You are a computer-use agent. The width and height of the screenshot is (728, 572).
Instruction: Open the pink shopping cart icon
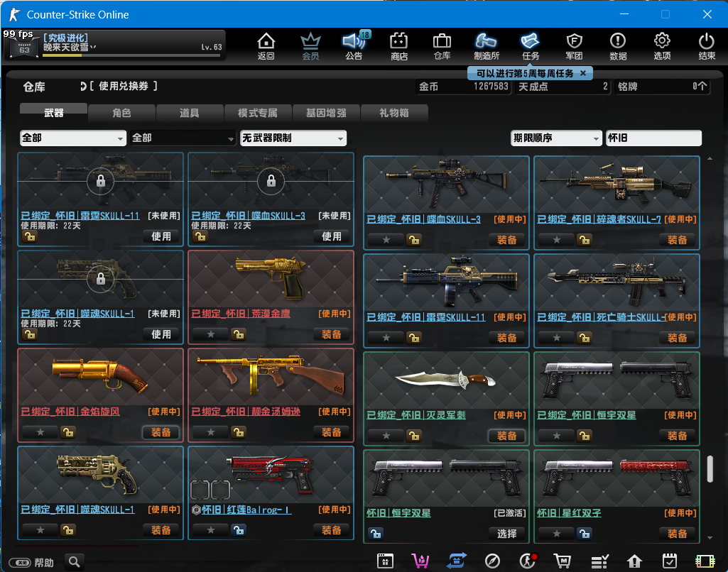420,561
